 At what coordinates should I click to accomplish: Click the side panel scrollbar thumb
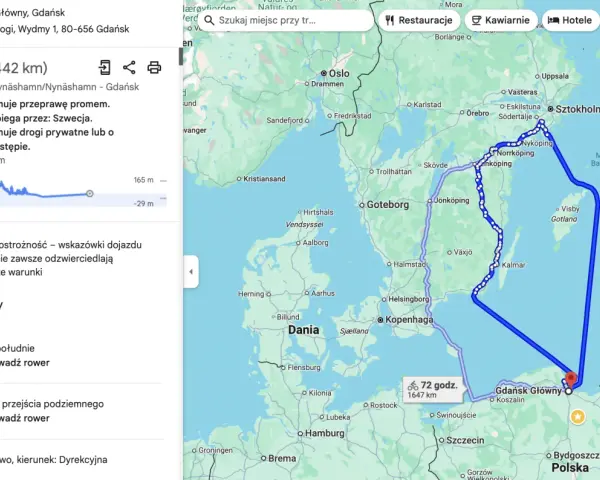181,57
